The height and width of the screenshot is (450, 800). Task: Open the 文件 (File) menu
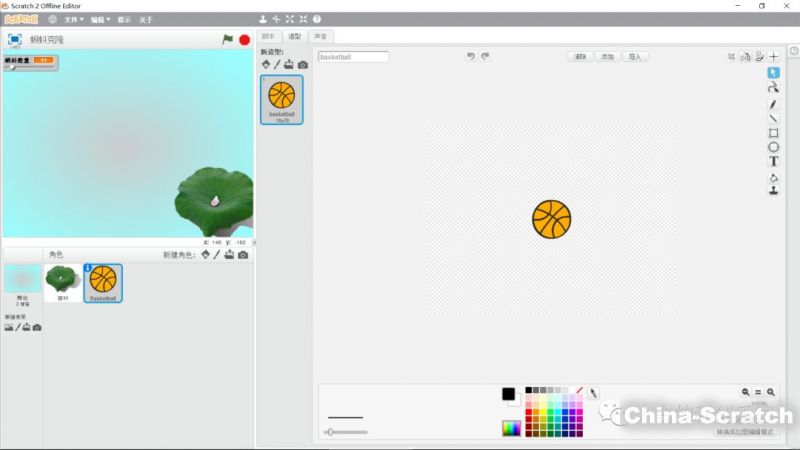point(73,19)
